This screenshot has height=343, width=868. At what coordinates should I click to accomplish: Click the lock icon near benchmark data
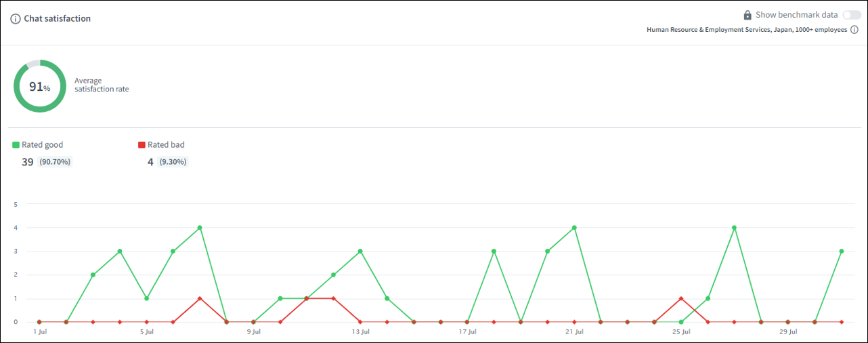747,15
